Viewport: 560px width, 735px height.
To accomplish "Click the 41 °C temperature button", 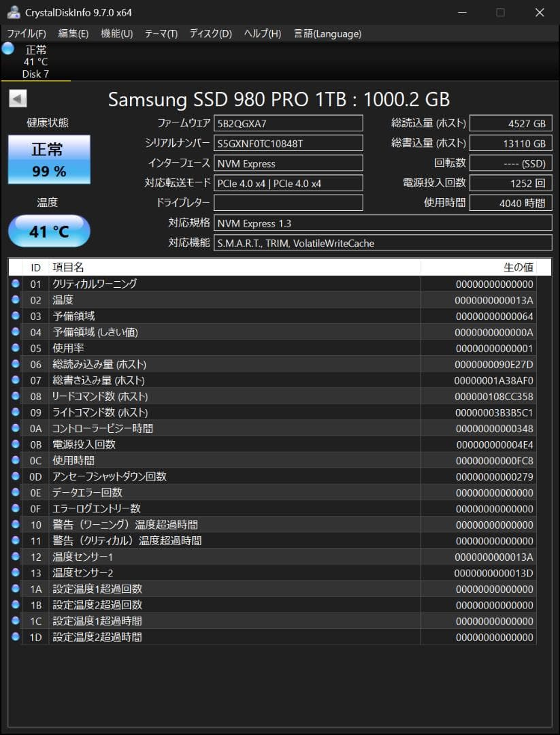I will [49, 231].
